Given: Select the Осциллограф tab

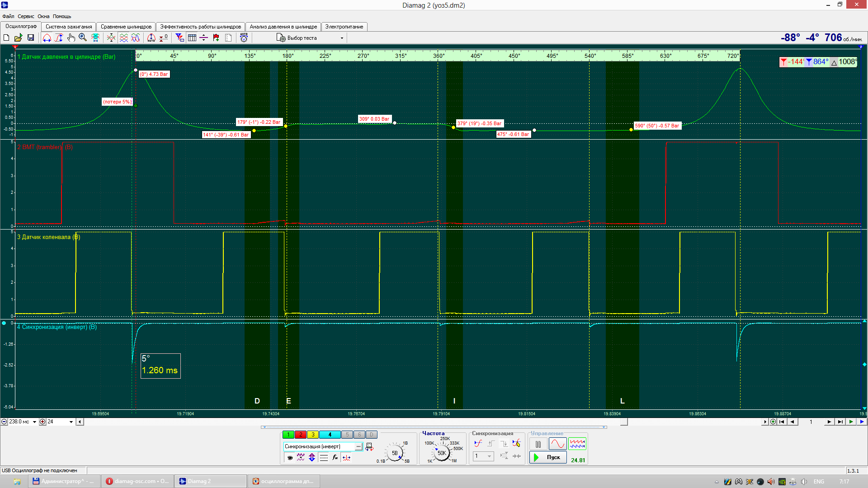Looking at the screenshot, I should 21,26.
